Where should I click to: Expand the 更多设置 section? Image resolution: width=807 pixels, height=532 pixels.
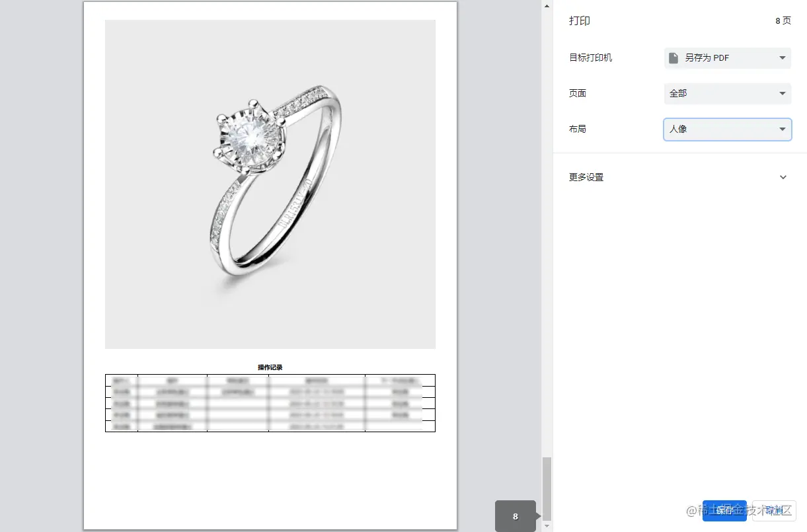(679, 177)
